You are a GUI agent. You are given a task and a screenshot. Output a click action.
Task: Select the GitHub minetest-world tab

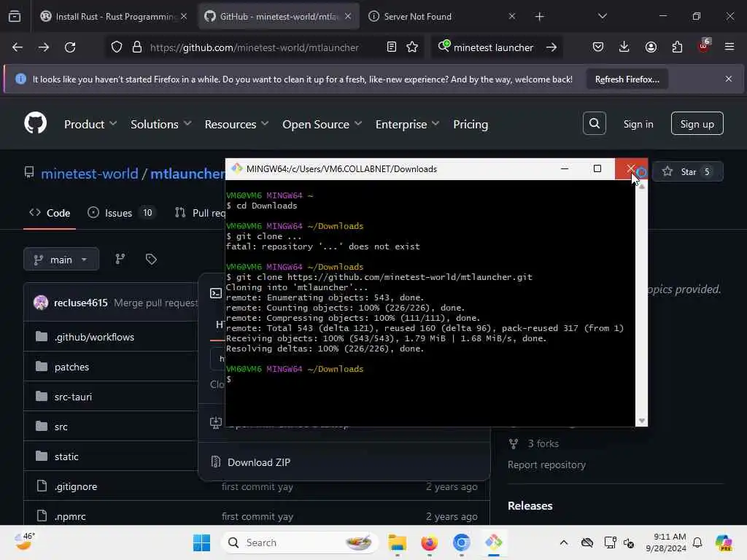coord(279,17)
